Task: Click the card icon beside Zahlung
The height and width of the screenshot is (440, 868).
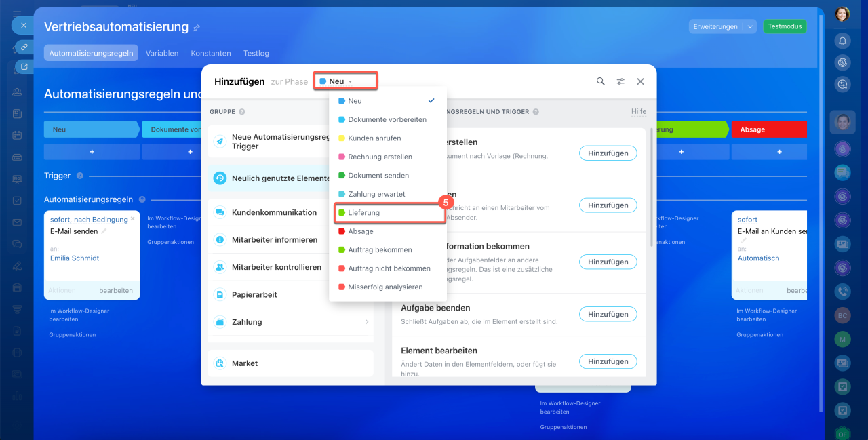Action: pos(220,322)
